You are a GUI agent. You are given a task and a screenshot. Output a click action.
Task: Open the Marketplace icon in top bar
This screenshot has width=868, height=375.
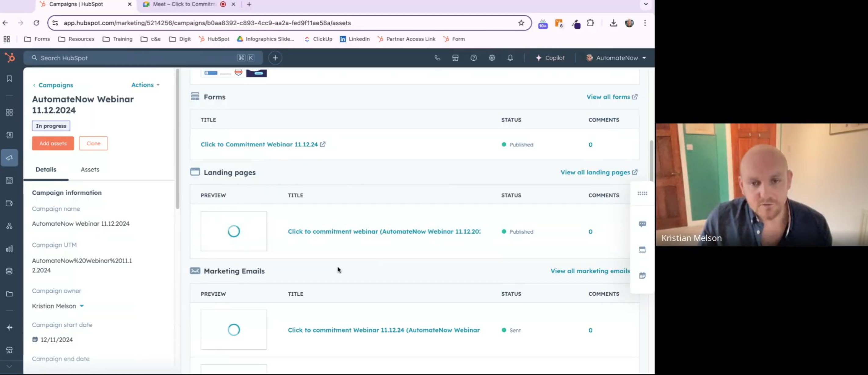point(455,58)
